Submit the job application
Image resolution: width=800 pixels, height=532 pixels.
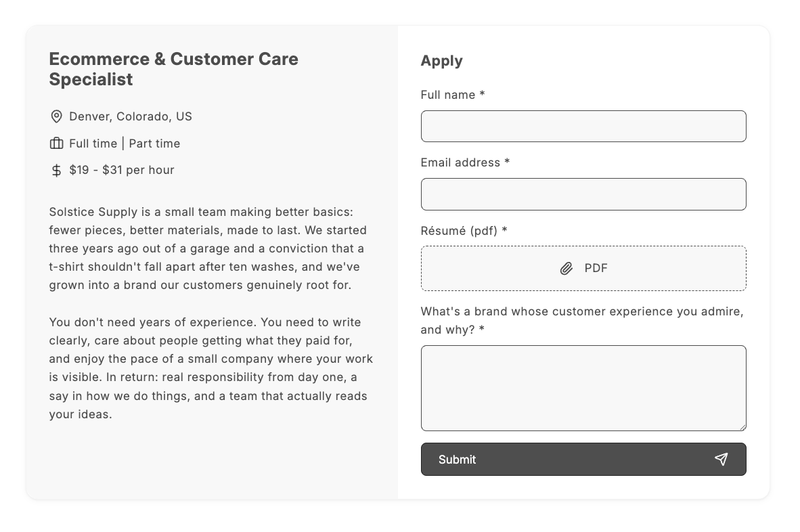pyautogui.click(x=583, y=459)
